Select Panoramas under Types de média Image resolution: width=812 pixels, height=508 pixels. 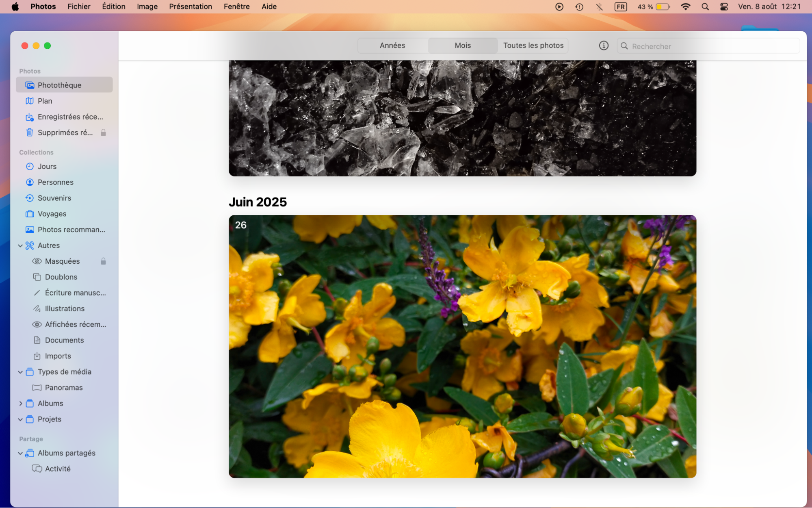point(64,387)
